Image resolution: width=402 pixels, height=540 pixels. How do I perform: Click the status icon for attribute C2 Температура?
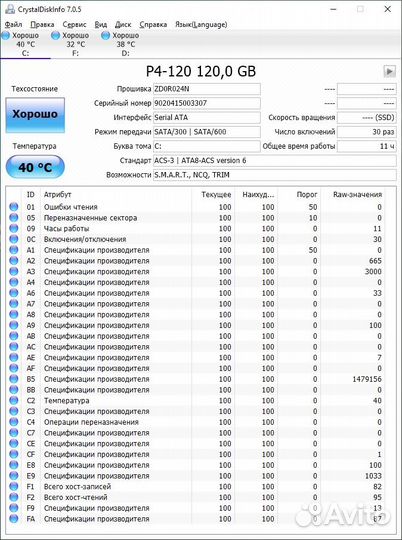tap(14, 401)
